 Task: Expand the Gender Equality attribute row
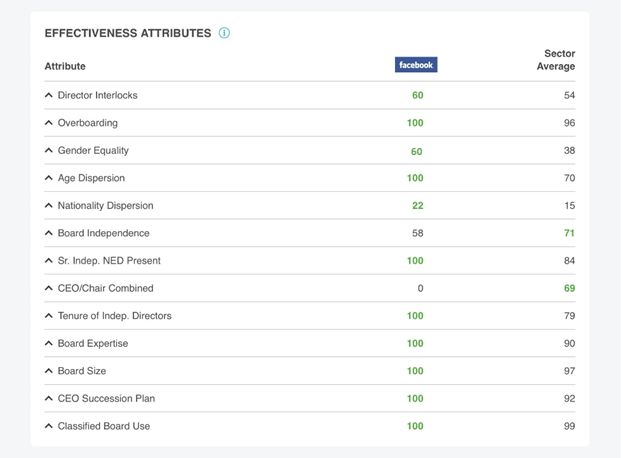[x=49, y=151]
